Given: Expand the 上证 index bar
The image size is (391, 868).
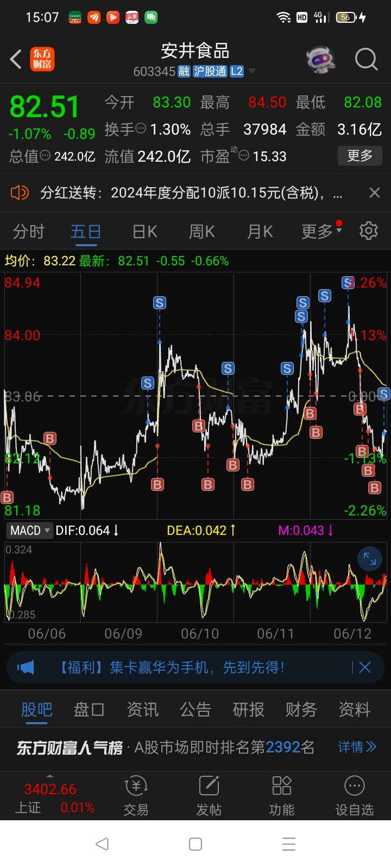Looking at the screenshot, I should click(50, 776).
